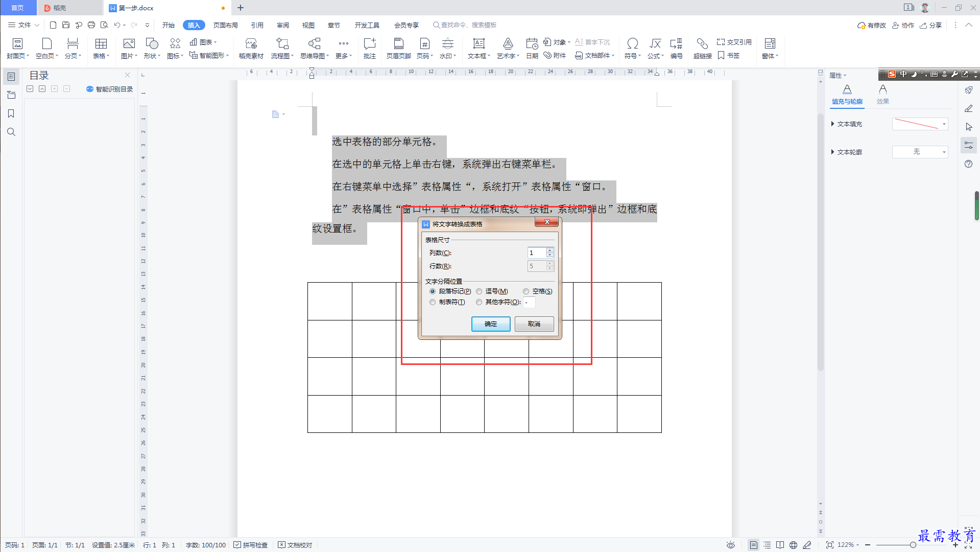980x552 pixels.
Task: Switch to the 效果 effects tab in properties
Action: click(883, 95)
